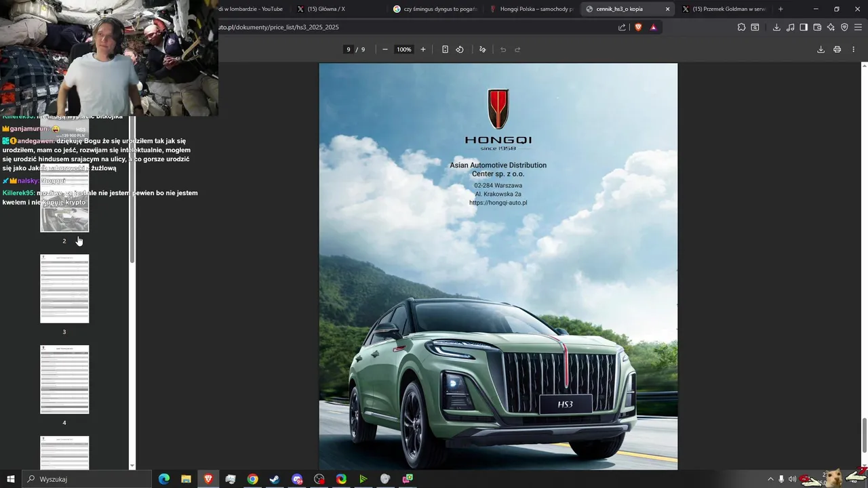Zoom out of the PDF with the minus button
This screenshot has height=488, width=868.
(385, 49)
